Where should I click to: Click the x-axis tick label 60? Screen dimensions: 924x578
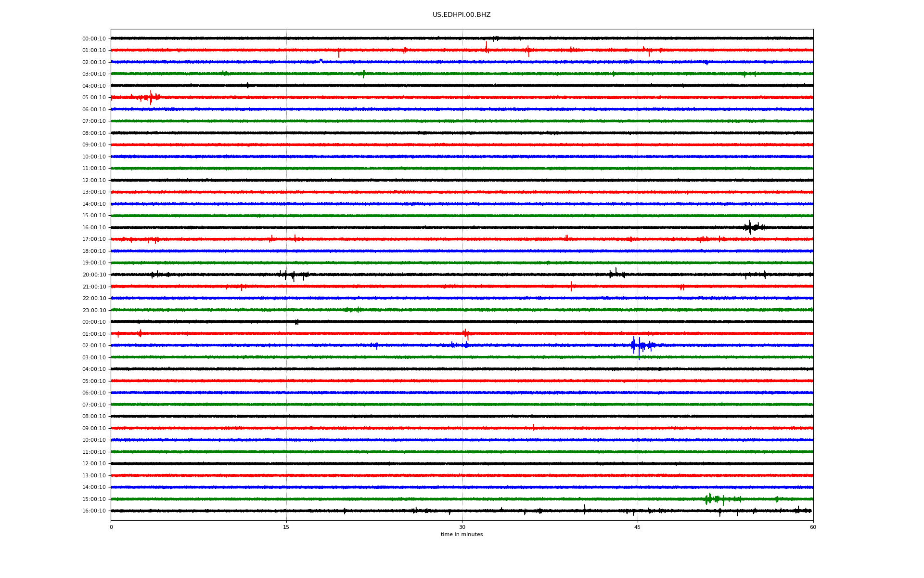[x=813, y=527]
